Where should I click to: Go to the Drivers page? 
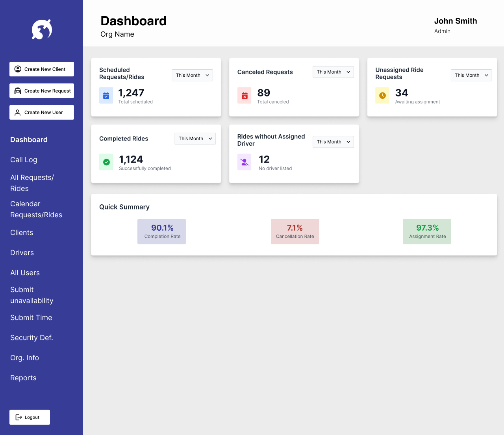click(22, 253)
